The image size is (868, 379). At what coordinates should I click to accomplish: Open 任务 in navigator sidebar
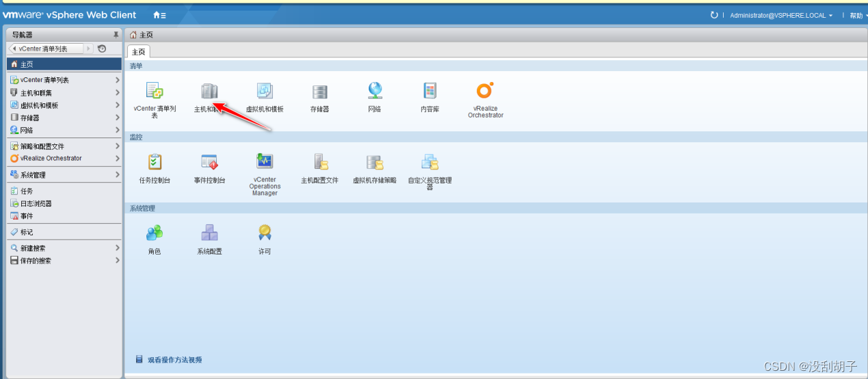pos(64,191)
